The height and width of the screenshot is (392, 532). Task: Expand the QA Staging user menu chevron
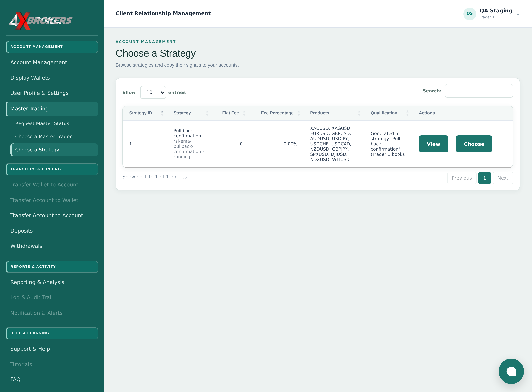pyautogui.click(x=517, y=15)
